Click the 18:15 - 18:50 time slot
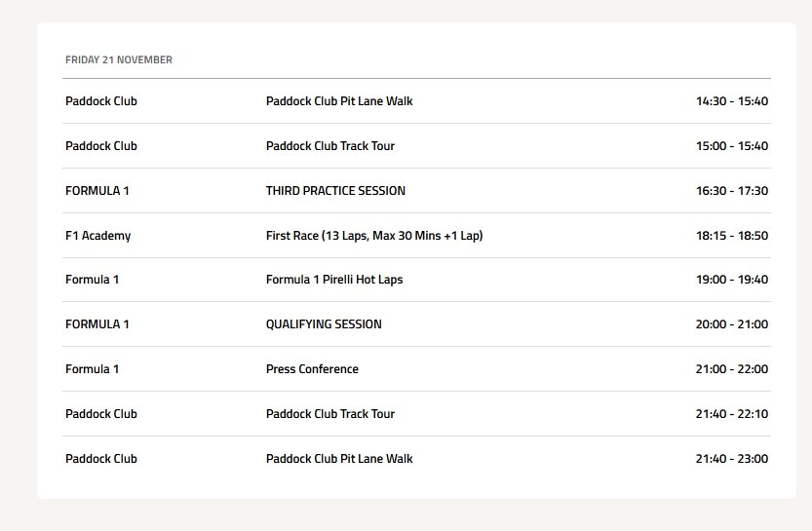This screenshot has height=531, width=812. pyautogui.click(x=731, y=236)
